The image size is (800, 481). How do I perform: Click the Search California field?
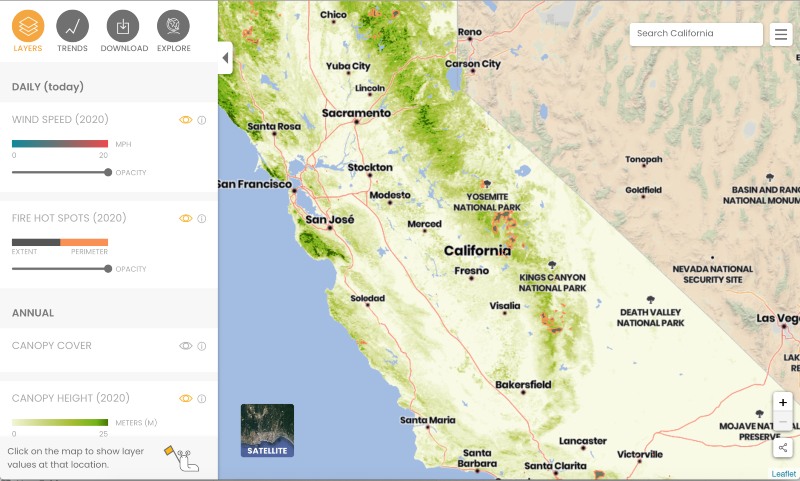695,34
